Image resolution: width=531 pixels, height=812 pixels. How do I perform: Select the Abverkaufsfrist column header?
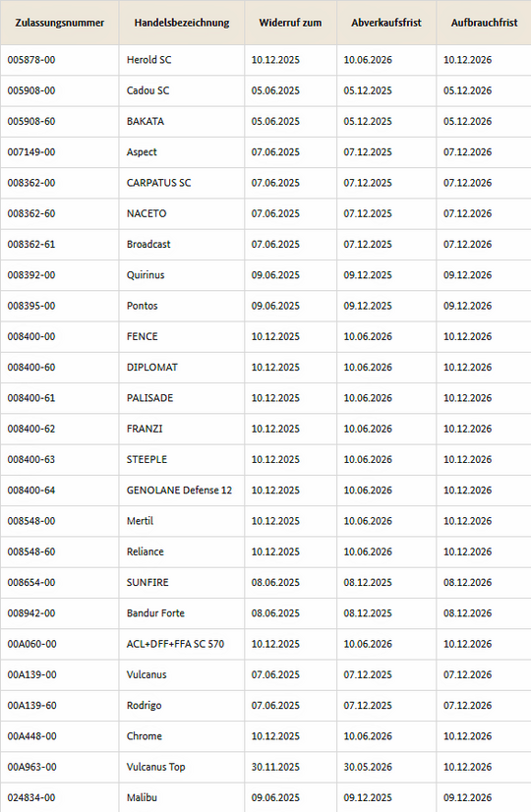click(386, 23)
